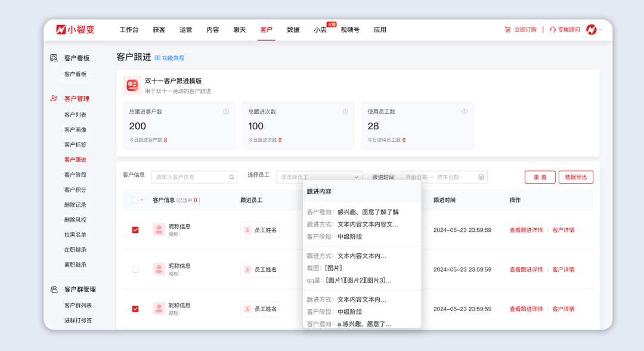The height and width of the screenshot is (351, 644).
Task: Click info icon on 总跟进次数 card
Action: coord(345,111)
